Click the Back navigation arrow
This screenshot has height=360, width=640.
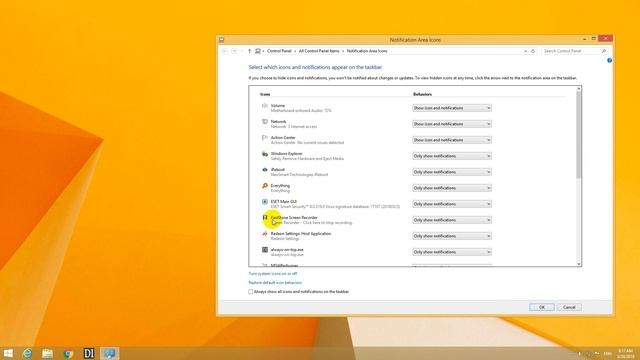pos(224,51)
